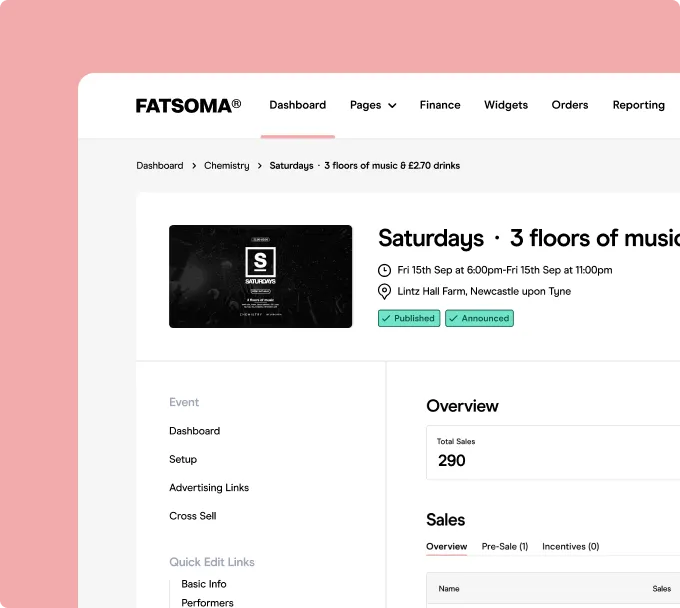Click the Quick Edit Links heading
The height and width of the screenshot is (608, 680).
pyautogui.click(x=212, y=562)
